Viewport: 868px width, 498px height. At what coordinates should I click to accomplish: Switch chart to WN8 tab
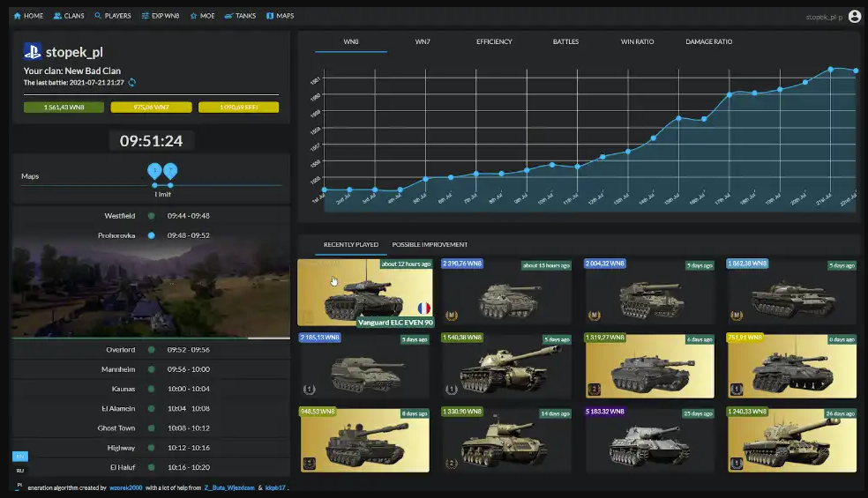[351, 42]
